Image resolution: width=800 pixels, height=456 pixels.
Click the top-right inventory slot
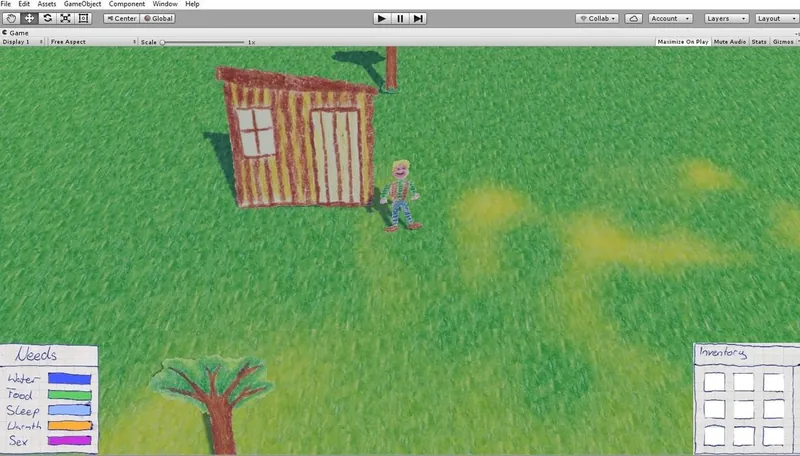point(773,382)
